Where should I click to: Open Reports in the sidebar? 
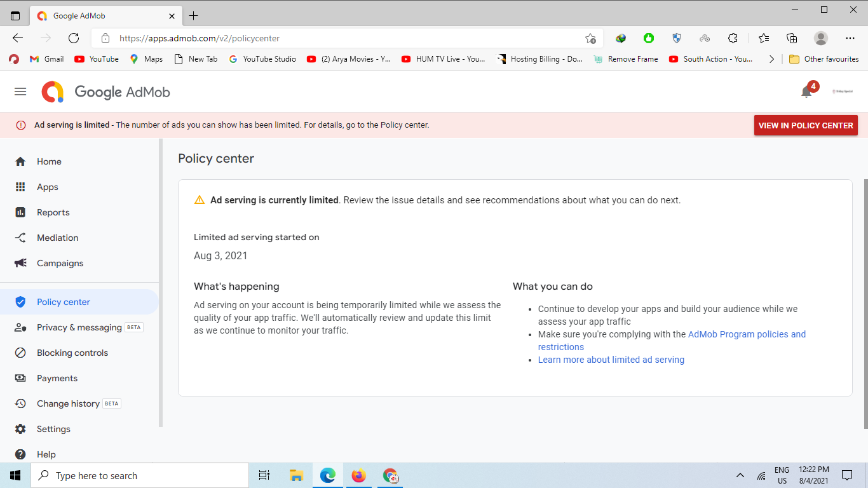coord(79,212)
